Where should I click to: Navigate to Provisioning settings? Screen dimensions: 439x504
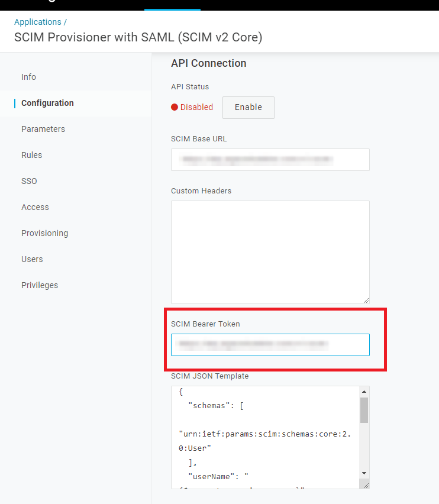click(45, 233)
